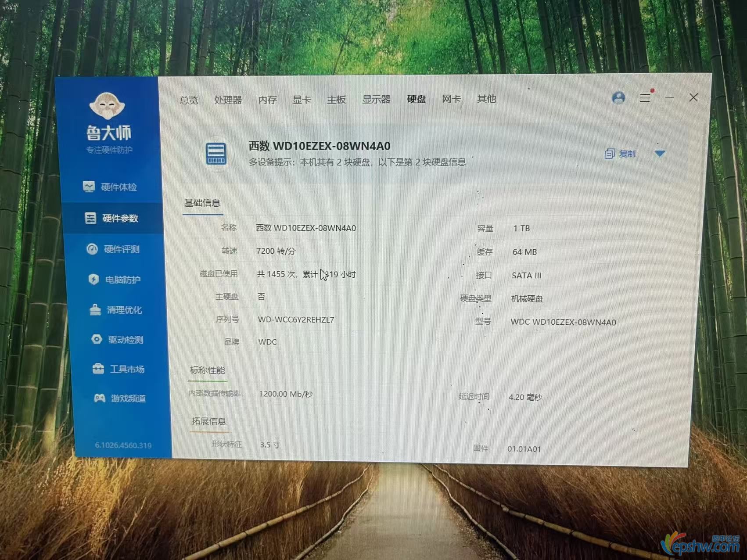Open the user account avatar icon

(618, 98)
